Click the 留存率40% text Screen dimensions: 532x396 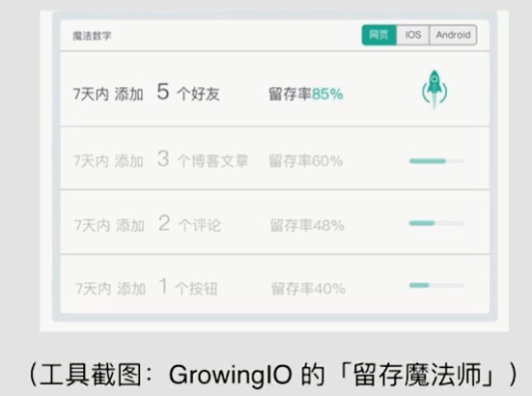(308, 289)
